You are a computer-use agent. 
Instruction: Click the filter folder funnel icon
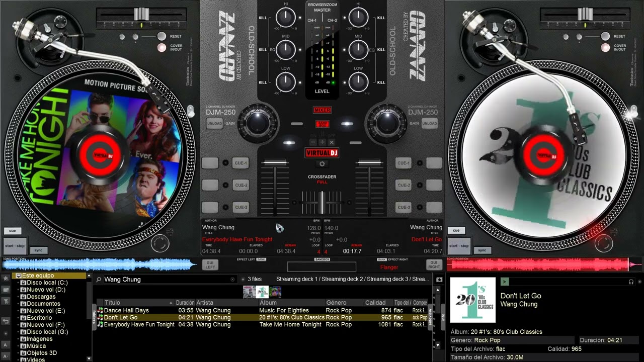6,301
